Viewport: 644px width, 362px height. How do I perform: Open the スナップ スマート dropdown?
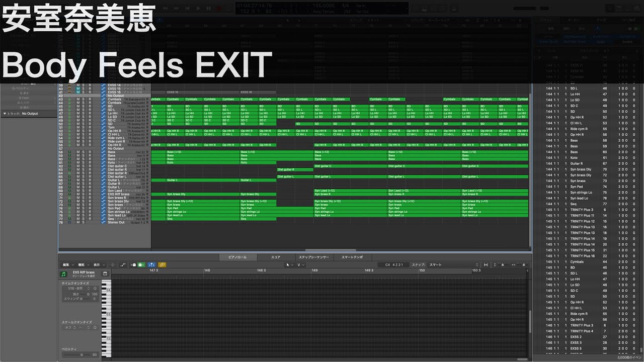(x=453, y=264)
